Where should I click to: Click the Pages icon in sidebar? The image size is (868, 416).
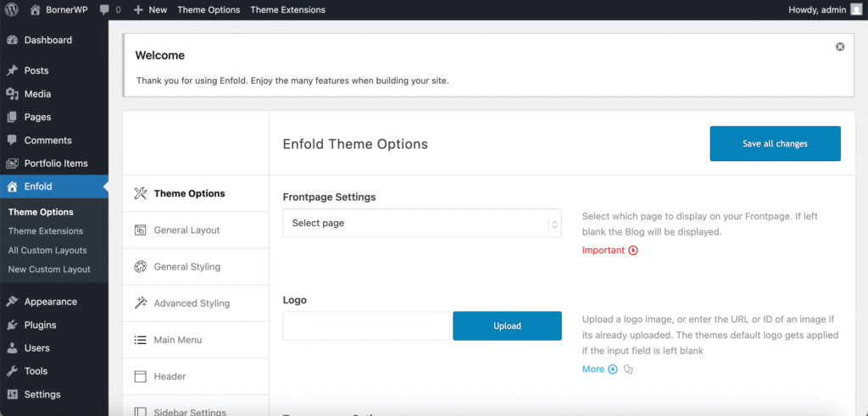pos(12,117)
